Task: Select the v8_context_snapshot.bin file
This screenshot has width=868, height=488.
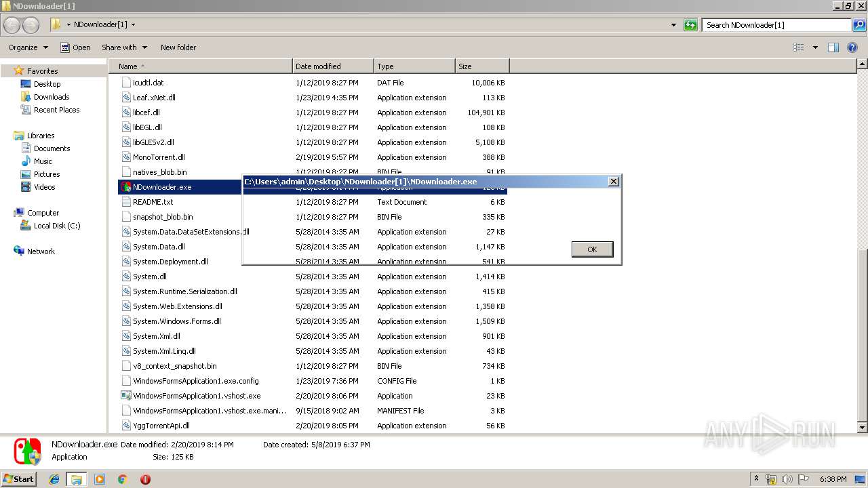Action: tap(175, 366)
